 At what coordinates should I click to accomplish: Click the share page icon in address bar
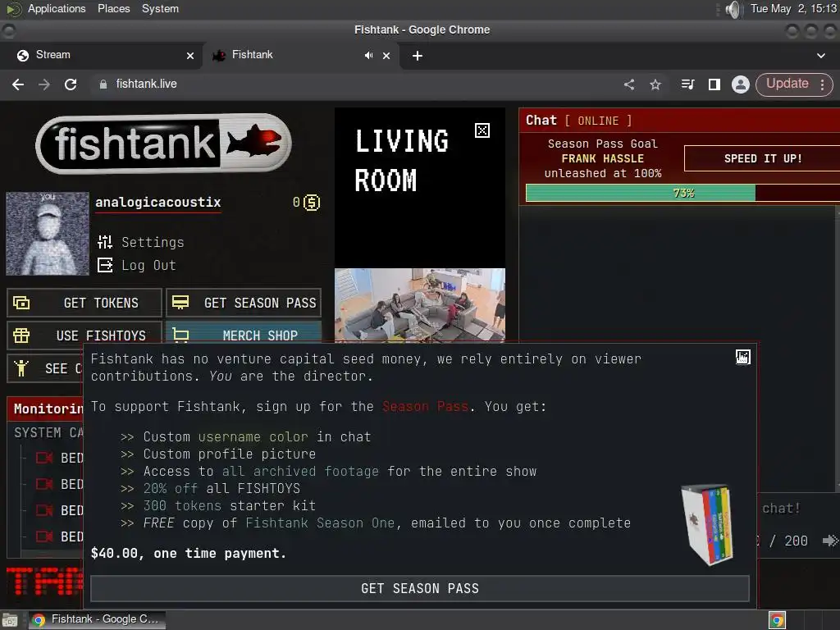(x=629, y=84)
